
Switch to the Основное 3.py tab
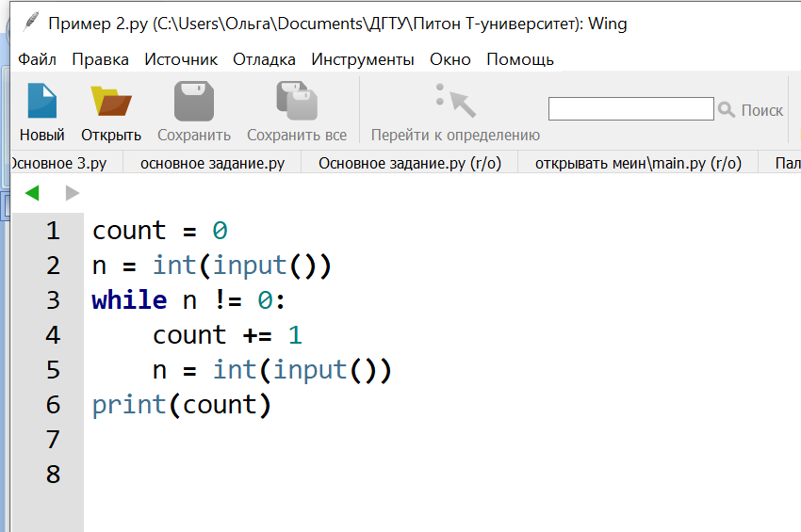coord(65,164)
